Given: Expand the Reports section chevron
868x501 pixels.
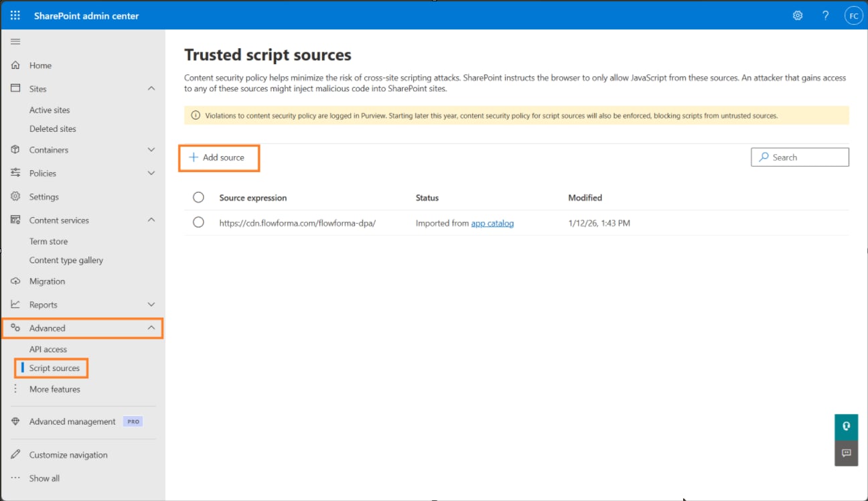Looking at the screenshot, I should click(x=151, y=304).
